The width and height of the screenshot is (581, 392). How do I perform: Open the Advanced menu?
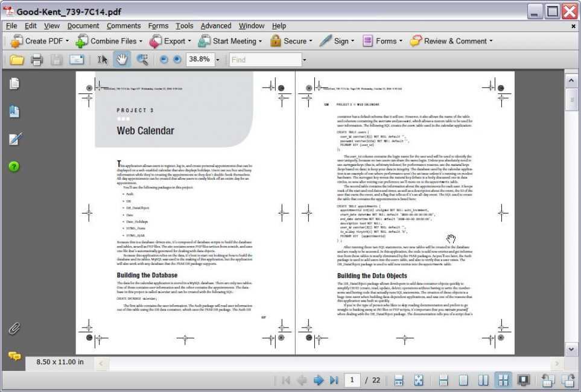tap(215, 26)
